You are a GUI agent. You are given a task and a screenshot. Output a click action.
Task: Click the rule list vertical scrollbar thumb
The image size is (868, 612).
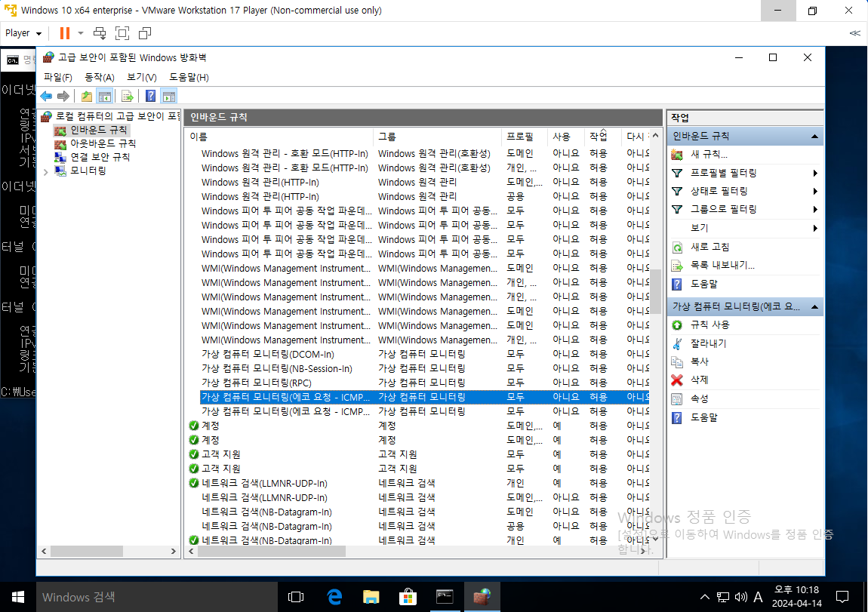click(x=655, y=291)
